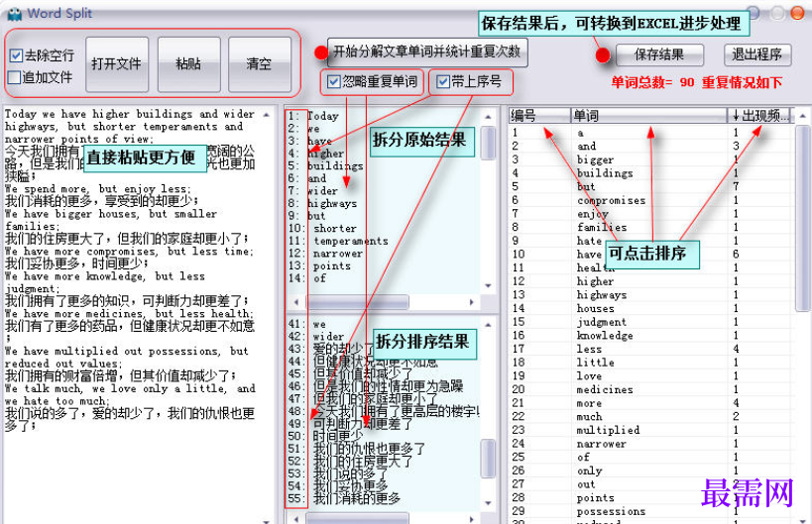Image resolution: width=812 pixels, height=524 pixels.
Task: Select the row with word 'multiplied'
Action: click(x=650, y=430)
